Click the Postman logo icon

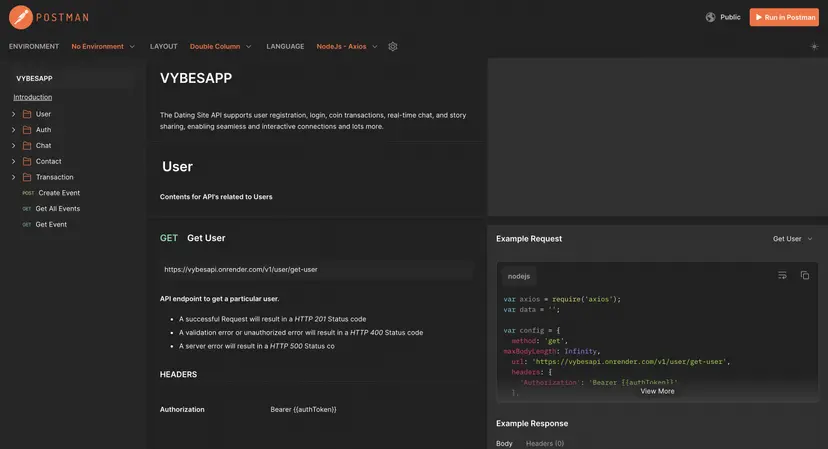click(20, 17)
